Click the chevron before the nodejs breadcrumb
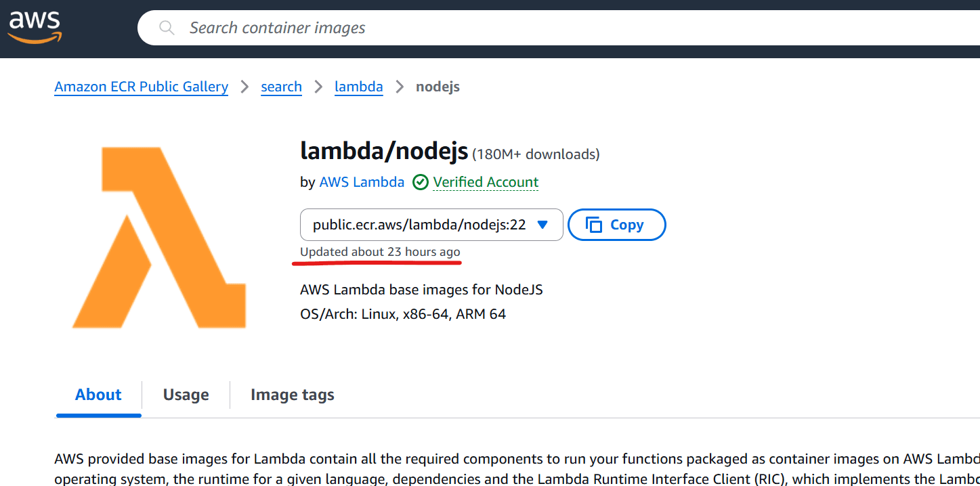The image size is (980, 486). coord(400,87)
